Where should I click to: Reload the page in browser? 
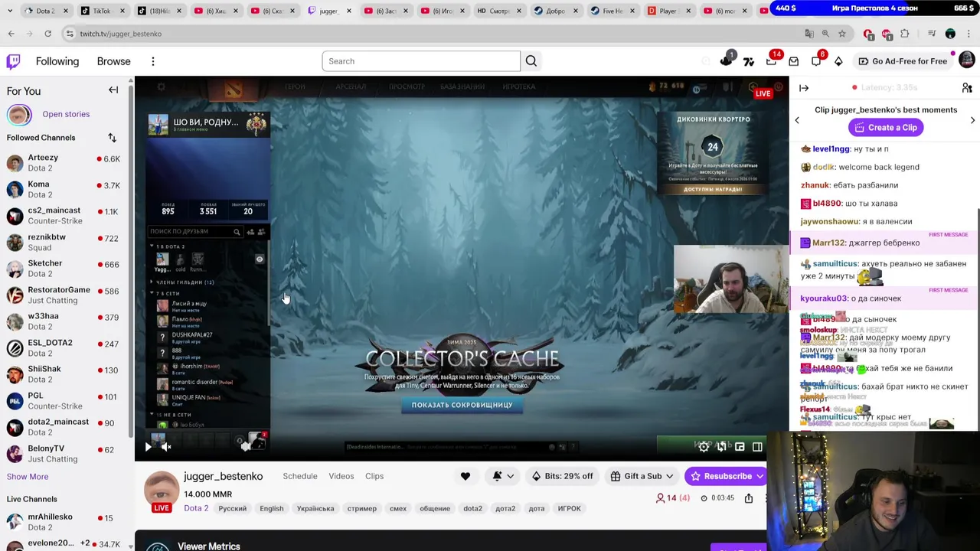(x=47, y=34)
